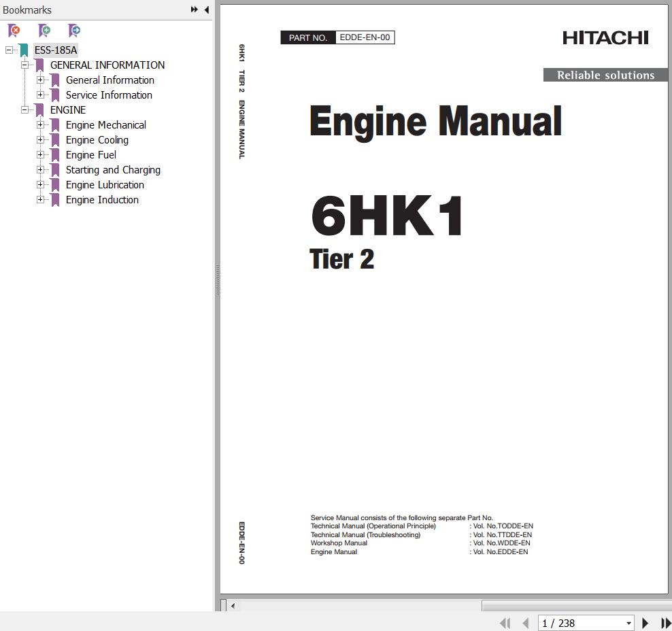Go to last page button

coord(666,623)
